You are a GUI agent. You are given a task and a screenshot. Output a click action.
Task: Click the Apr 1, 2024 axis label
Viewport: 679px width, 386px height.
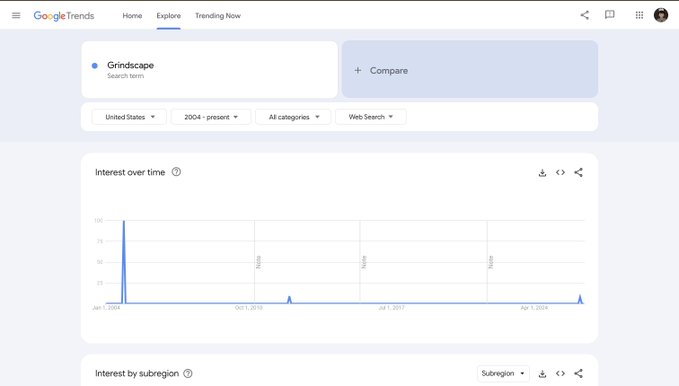coord(534,308)
